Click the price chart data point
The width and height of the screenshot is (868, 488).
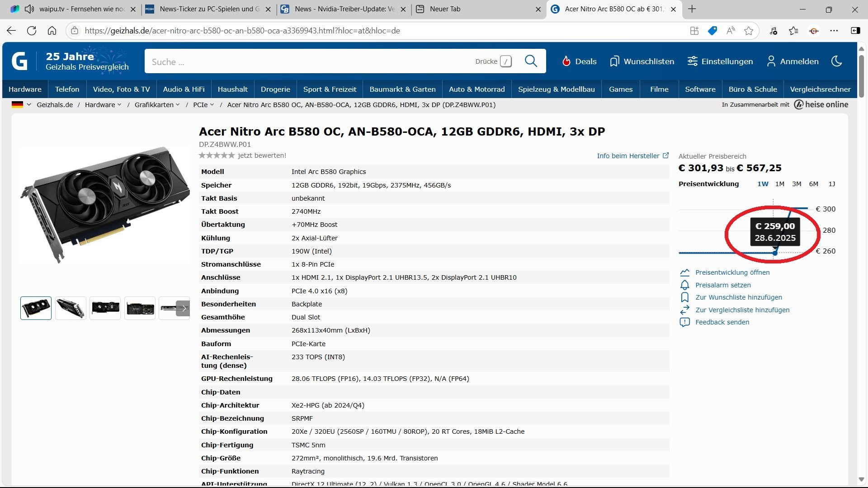coord(775,253)
